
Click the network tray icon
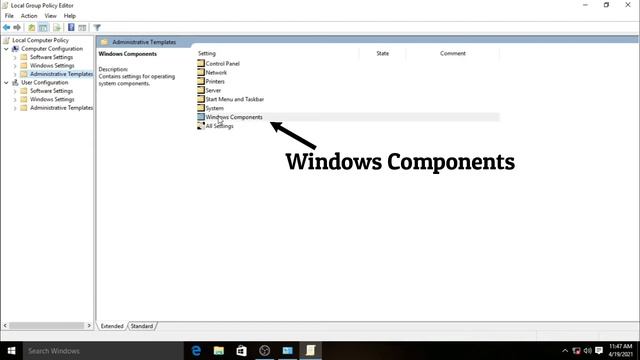tap(576, 351)
